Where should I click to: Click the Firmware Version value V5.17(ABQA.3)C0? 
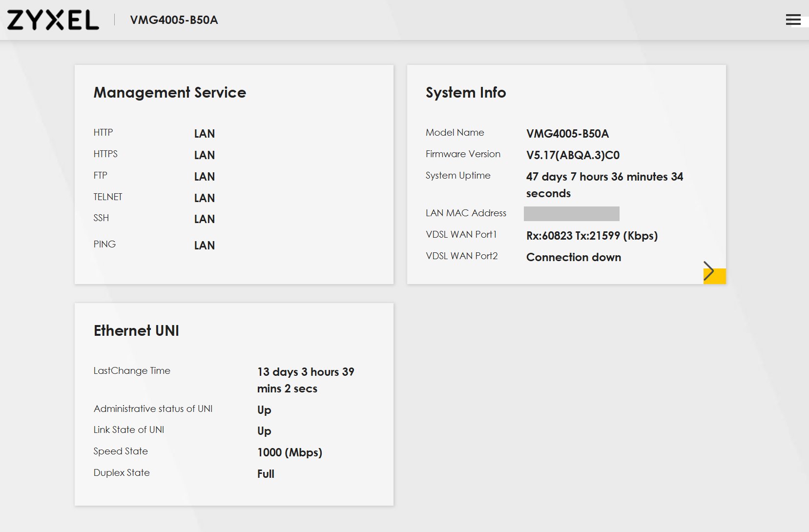[573, 155]
